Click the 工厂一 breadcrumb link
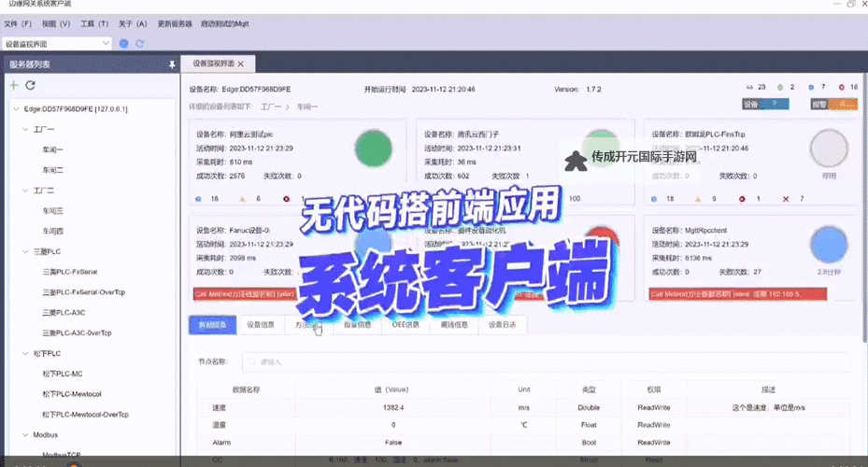The image size is (868, 467). (x=271, y=106)
